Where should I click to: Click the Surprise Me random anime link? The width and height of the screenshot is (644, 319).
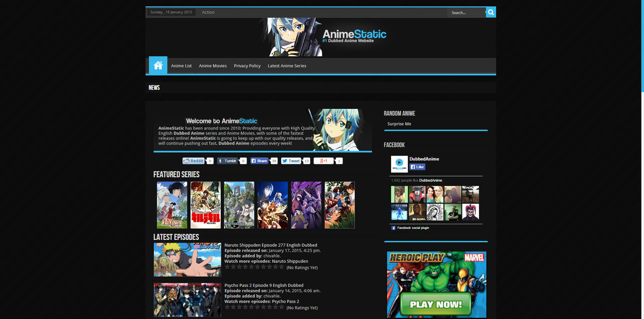399,124
